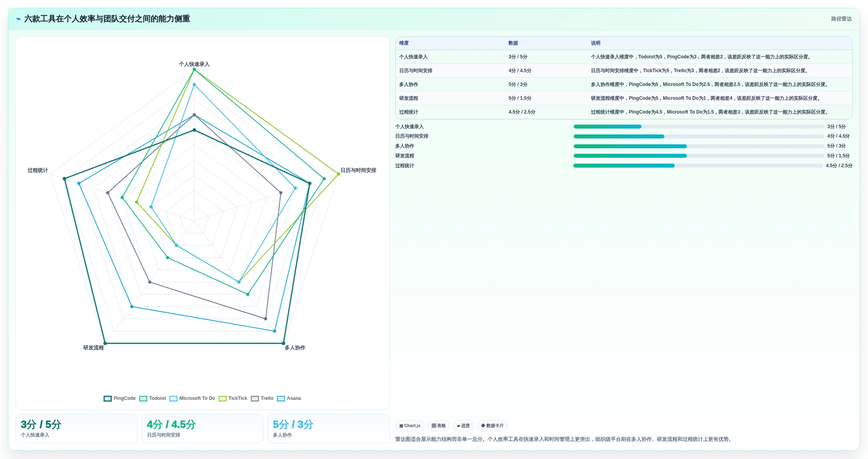Click the 表格 tag
The image size is (868, 459).
coord(438,426)
